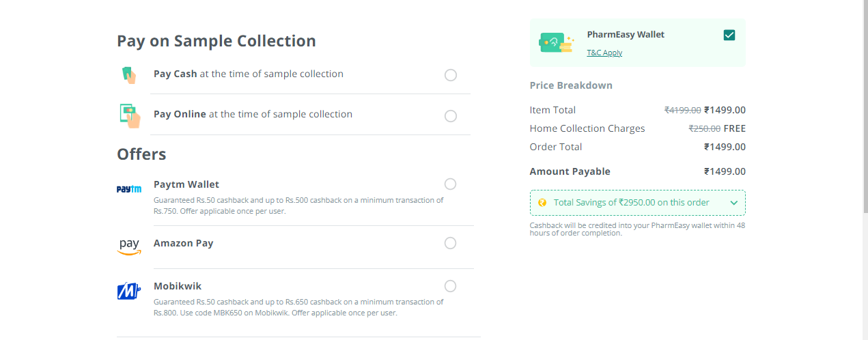The height and width of the screenshot is (340, 868).
Task: Click the Mobikwik logo icon
Action: (128, 292)
